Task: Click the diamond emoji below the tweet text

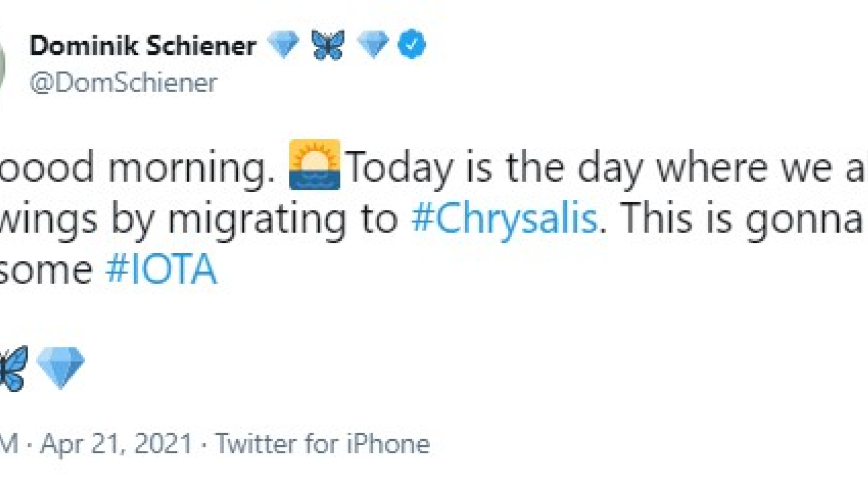Action: 60,368
